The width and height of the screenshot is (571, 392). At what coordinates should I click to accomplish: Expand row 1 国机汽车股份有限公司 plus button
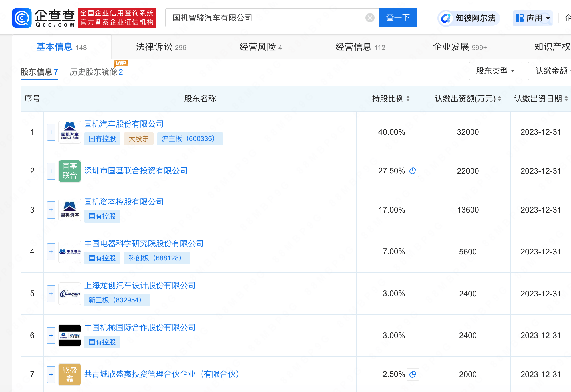pos(51,132)
